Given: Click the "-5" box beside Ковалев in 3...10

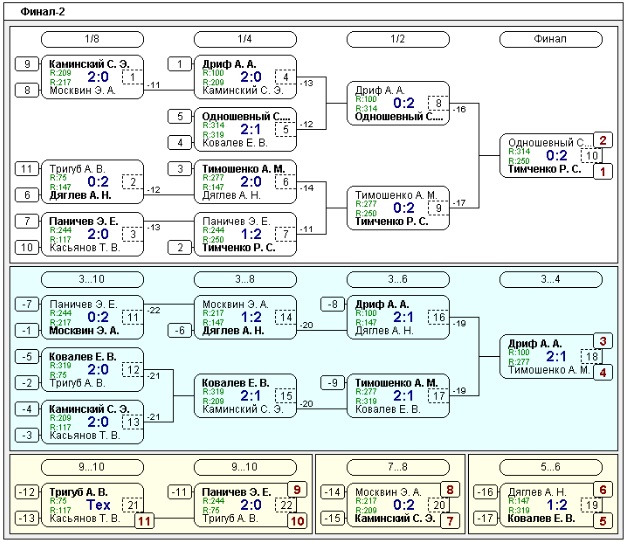Looking at the screenshot, I should (x=27, y=356).
